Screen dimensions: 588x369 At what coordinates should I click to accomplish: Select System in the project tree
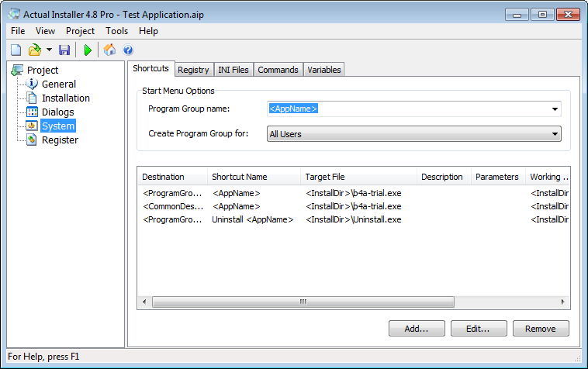click(x=58, y=126)
